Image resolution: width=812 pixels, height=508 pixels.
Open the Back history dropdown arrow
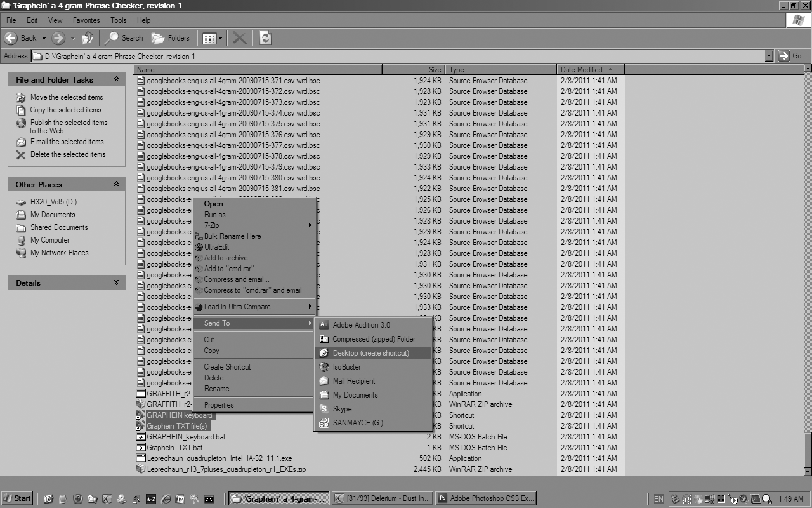pyautogui.click(x=44, y=39)
